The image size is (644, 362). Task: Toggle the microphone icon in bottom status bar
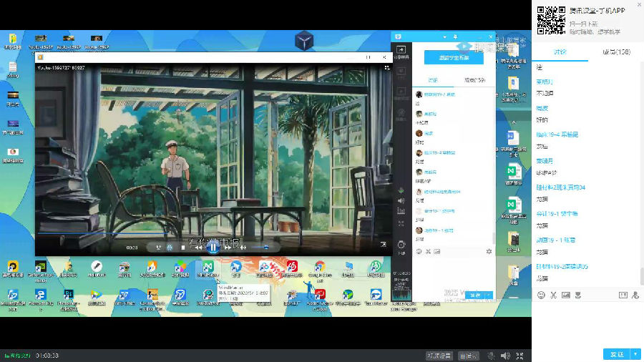tap(491, 356)
